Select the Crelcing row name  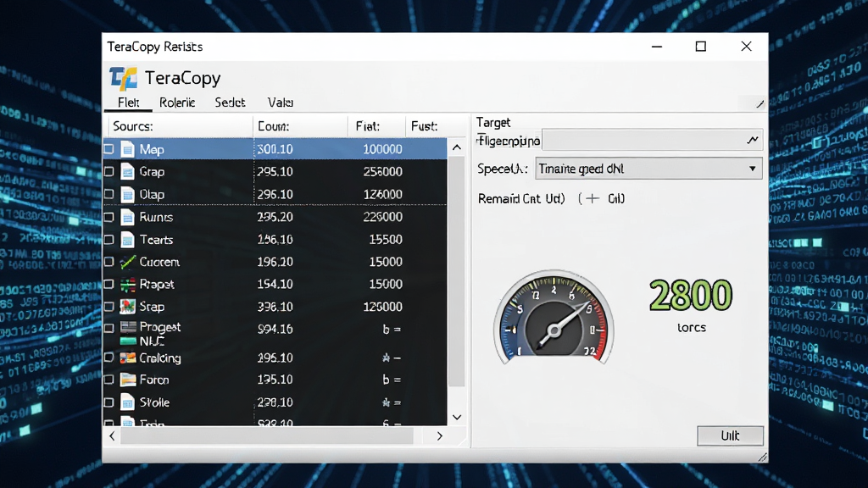[160, 358]
